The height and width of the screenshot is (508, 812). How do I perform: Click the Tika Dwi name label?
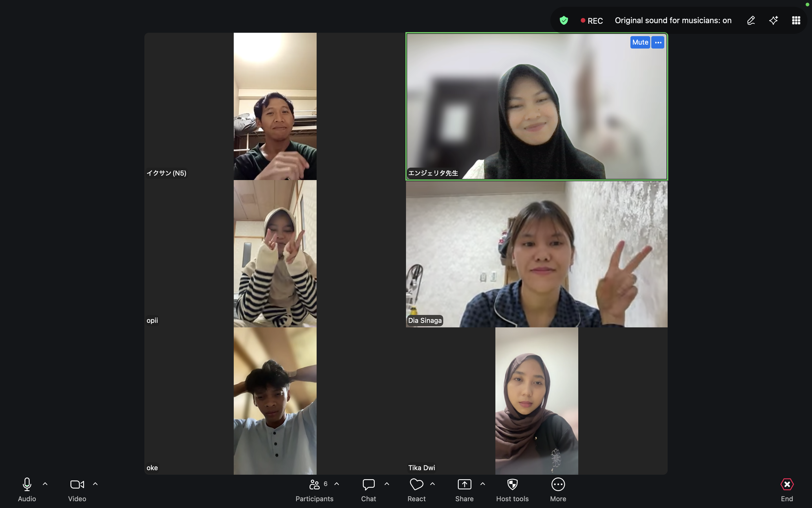coord(422,468)
